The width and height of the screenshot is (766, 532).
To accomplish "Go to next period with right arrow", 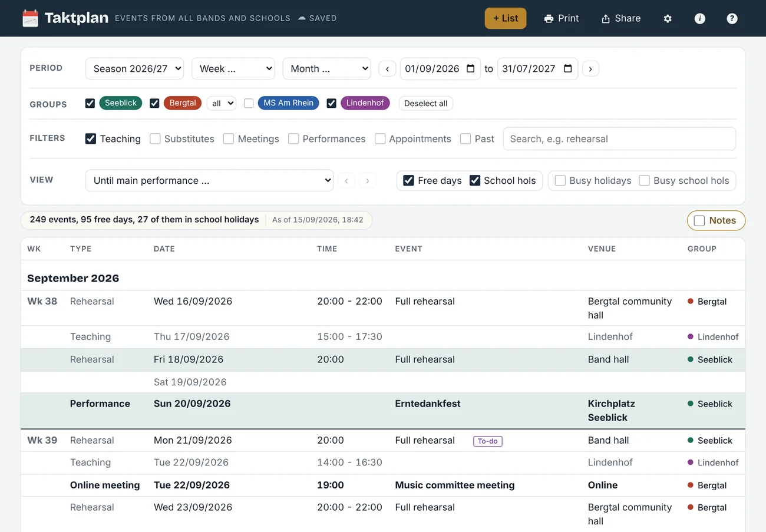I will 590,69.
